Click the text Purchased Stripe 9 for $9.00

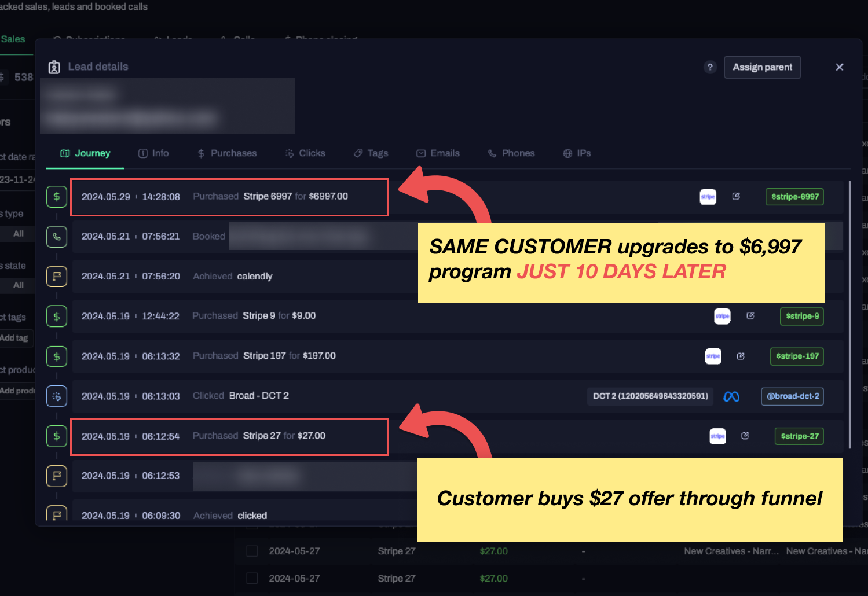(x=254, y=315)
